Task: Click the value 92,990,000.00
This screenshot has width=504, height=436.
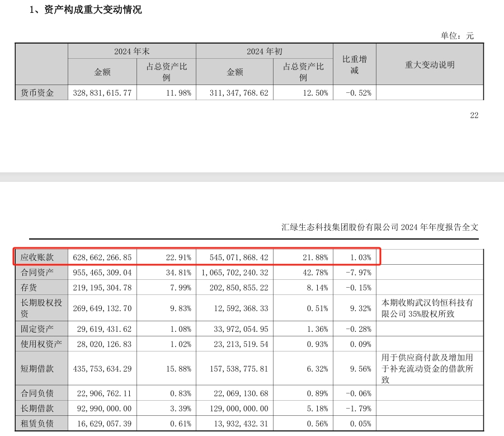Action: 104,409
